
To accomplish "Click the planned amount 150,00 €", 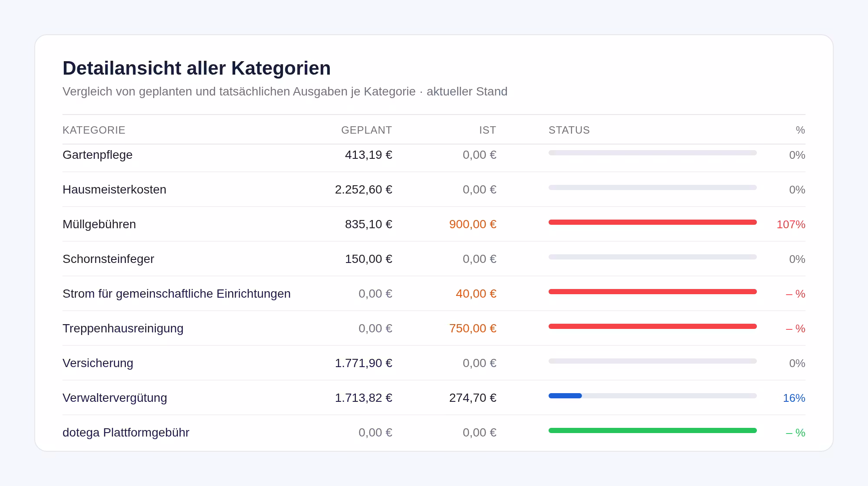I will click(368, 259).
